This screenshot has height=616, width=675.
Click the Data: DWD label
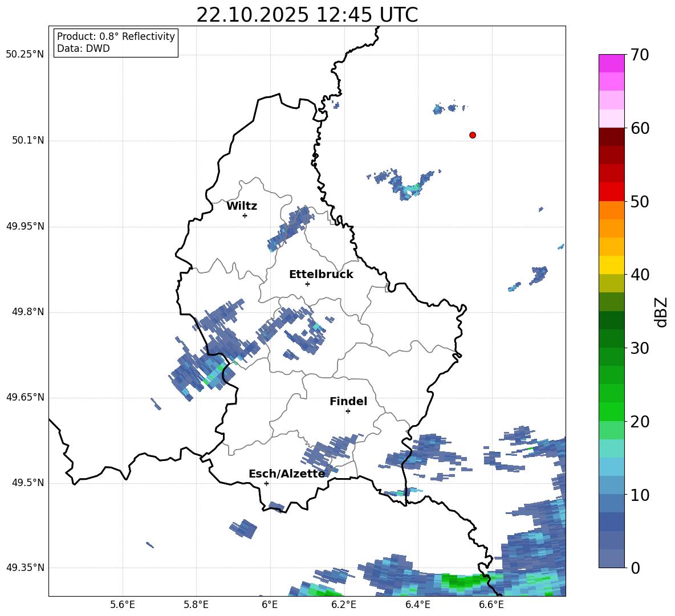(x=83, y=48)
